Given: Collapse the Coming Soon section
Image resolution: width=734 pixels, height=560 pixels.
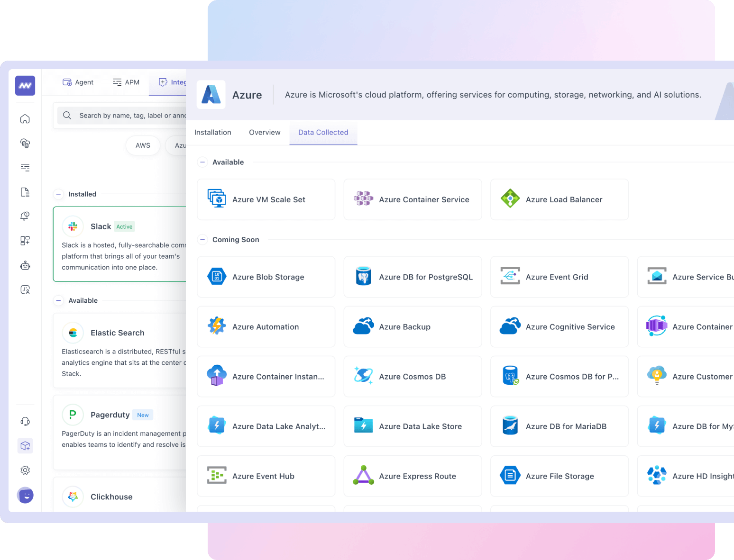Looking at the screenshot, I should 202,240.
